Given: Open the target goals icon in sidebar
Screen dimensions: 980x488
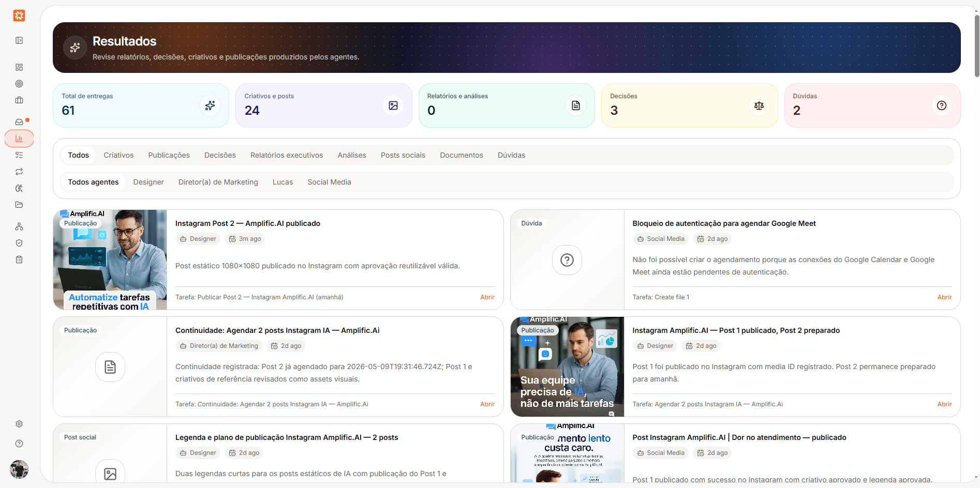Looking at the screenshot, I should (x=19, y=84).
